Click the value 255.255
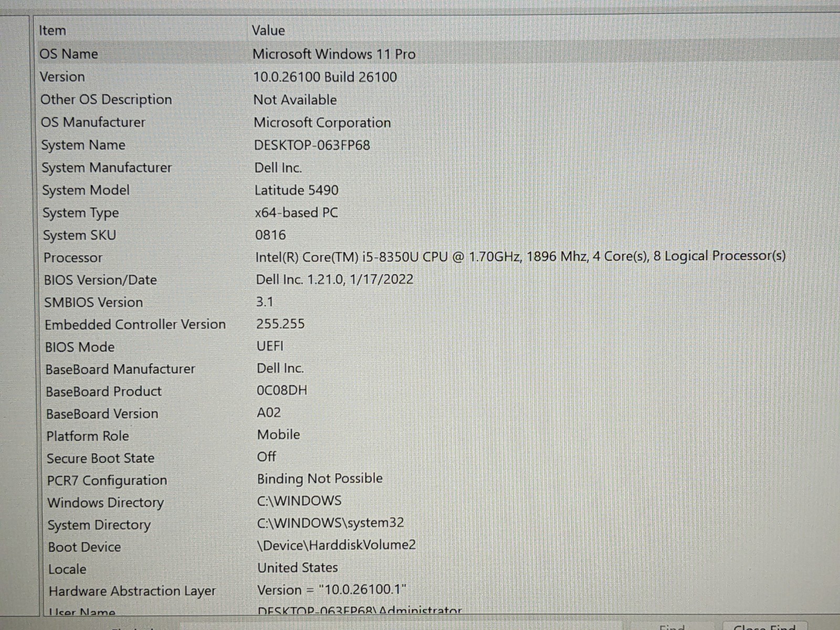The height and width of the screenshot is (630, 840). click(280, 324)
